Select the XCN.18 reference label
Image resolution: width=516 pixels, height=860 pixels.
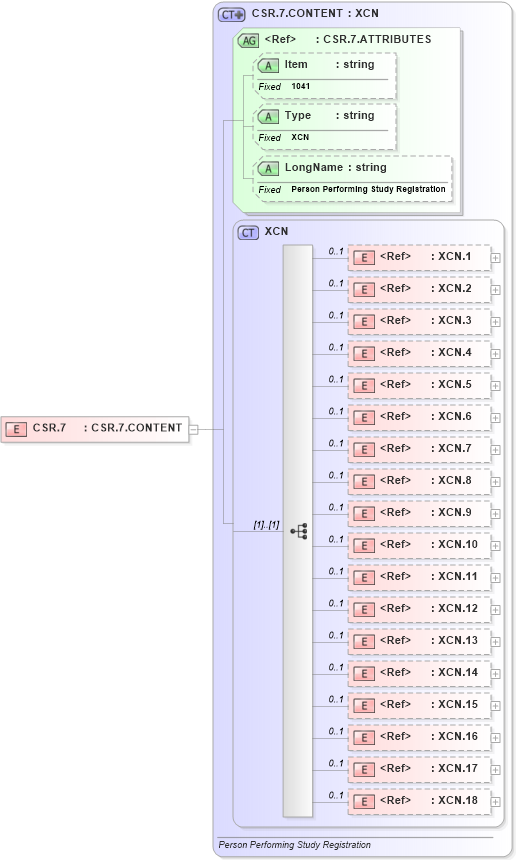click(429, 800)
